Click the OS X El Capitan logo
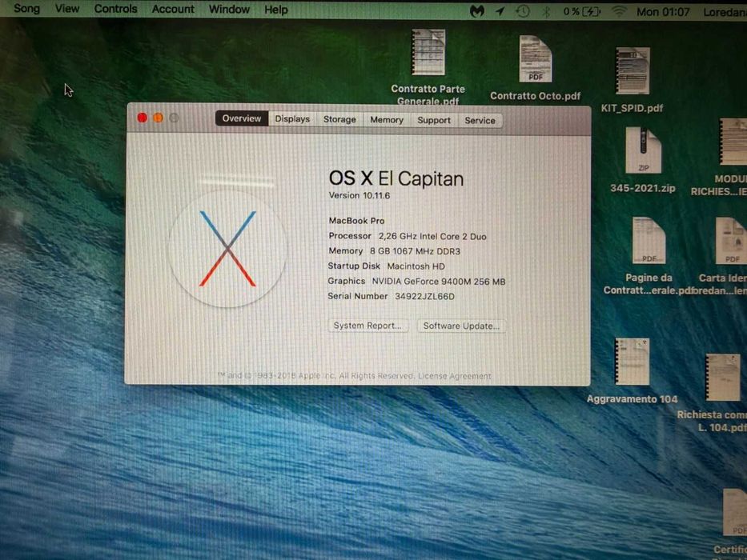This screenshot has width=747, height=560. 227,249
